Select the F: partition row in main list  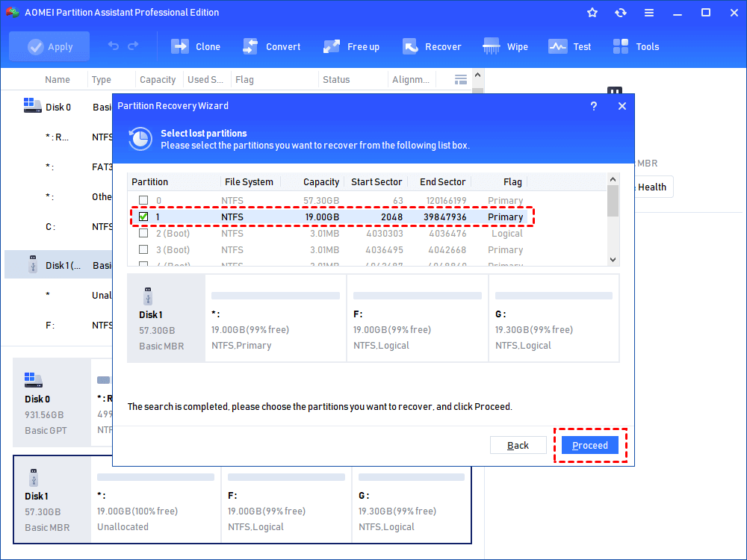tap(58, 326)
